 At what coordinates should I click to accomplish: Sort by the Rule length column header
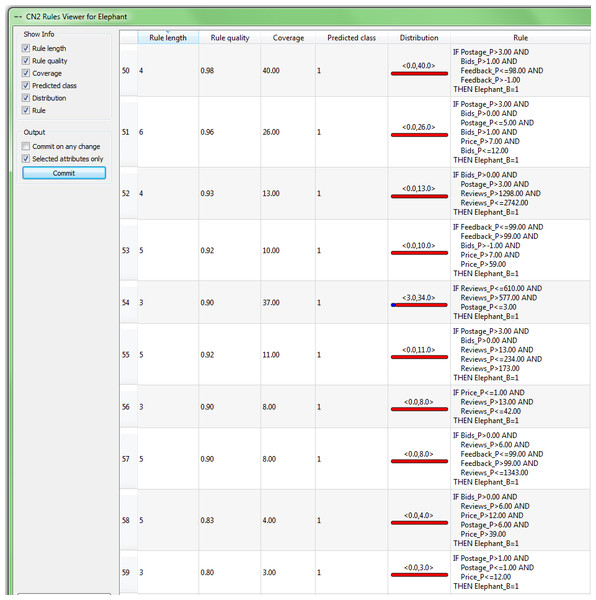(x=168, y=38)
